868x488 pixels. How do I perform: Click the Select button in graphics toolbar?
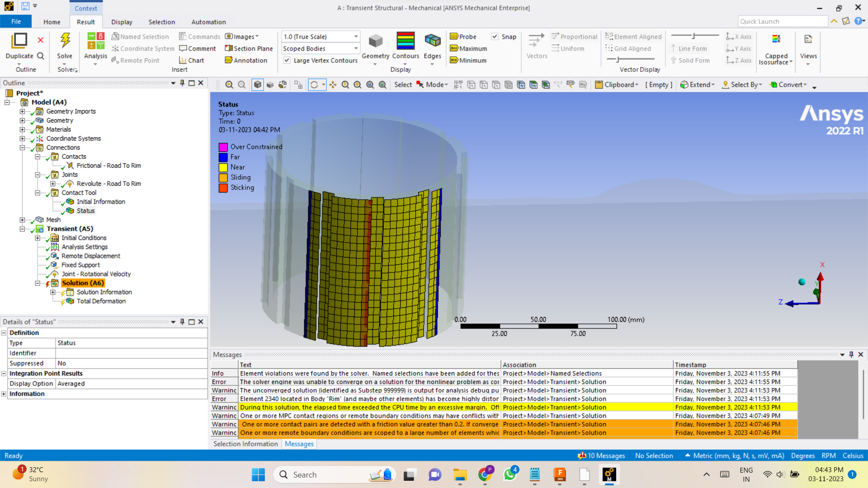(403, 84)
